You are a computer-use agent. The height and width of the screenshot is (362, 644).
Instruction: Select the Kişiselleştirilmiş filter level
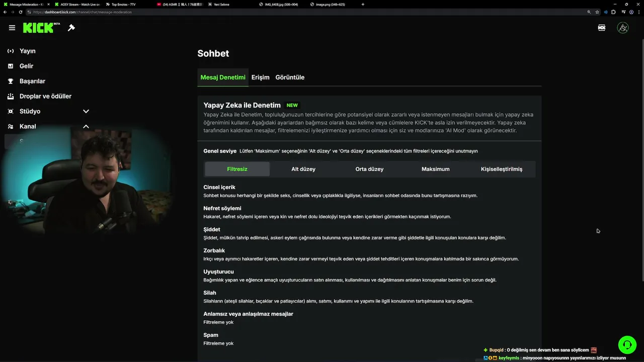pyautogui.click(x=502, y=169)
